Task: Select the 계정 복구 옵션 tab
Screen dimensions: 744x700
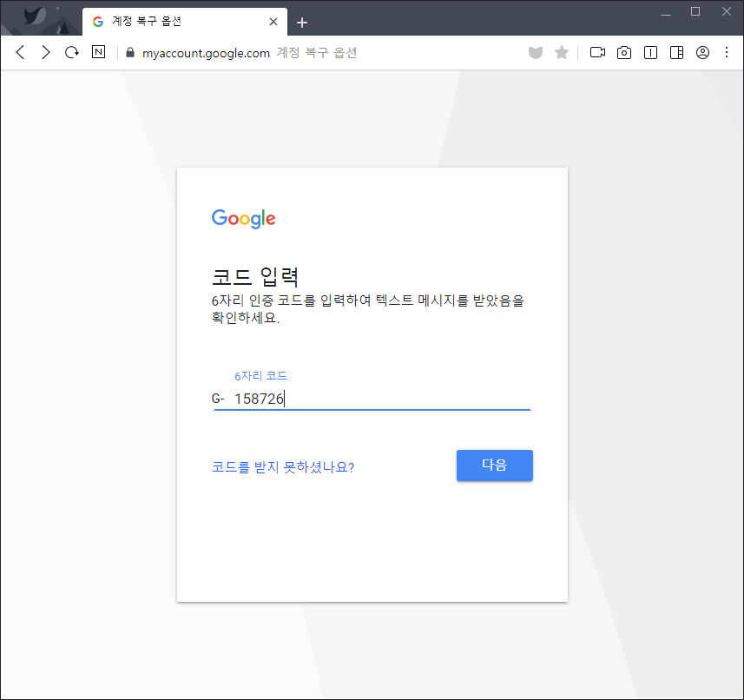Action: 185,22
